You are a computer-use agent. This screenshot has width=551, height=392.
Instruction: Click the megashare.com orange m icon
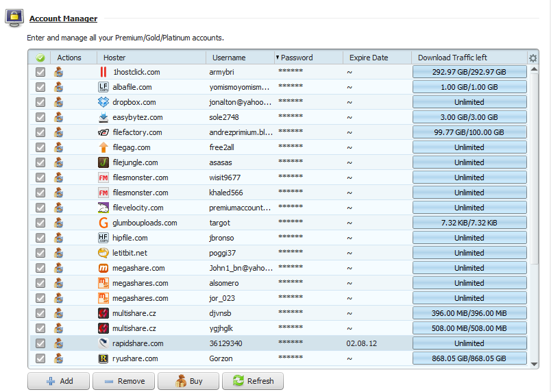click(x=103, y=269)
